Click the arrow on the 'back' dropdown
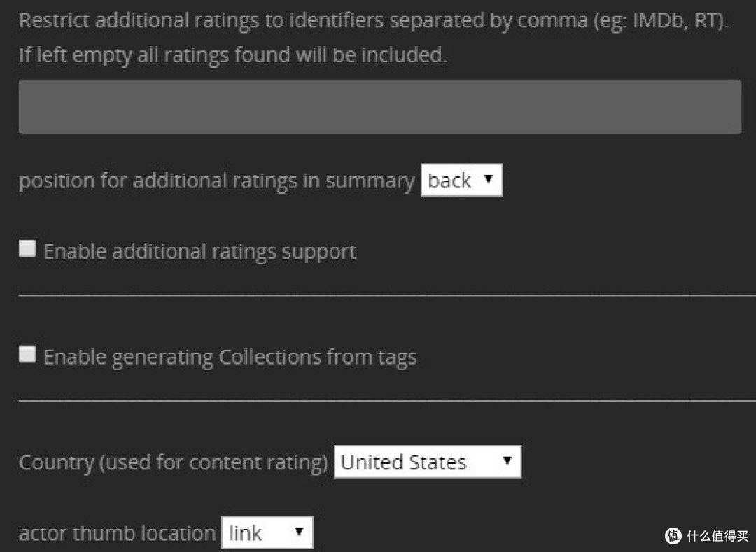Viewport: 756px width, 552px height. pos(489,179)
